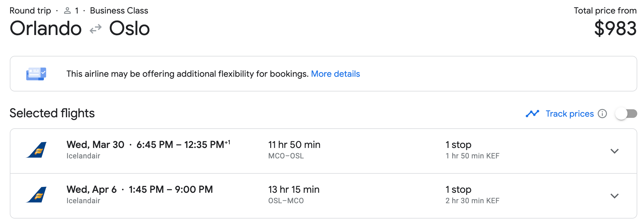This screenshot has width=644, height=221.
Task: Click the $983 total price
Action: coord(615,29)
